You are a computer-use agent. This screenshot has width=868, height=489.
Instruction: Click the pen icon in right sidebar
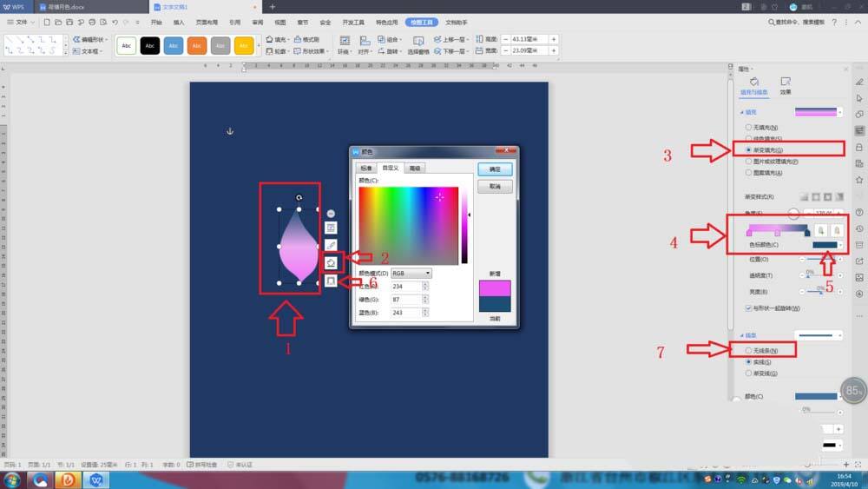[859, 82]
